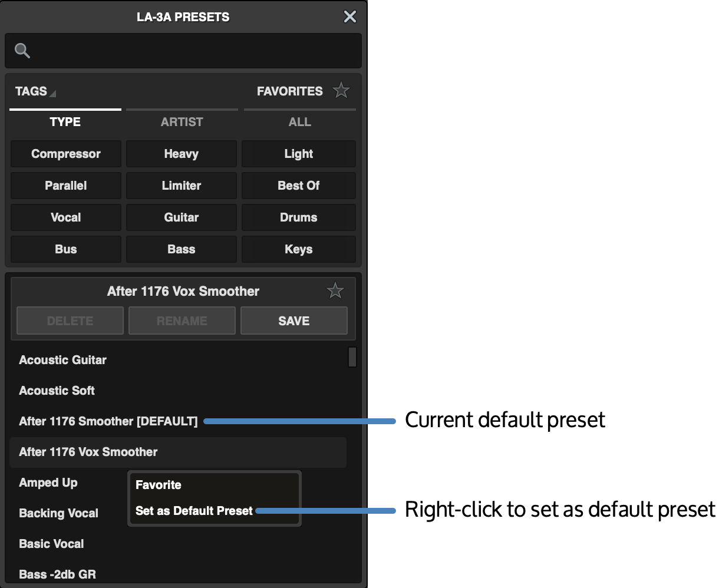719x588 pixels.
Task: Select After 1176 Vox Smoother in list
Action: coord(178,452)
